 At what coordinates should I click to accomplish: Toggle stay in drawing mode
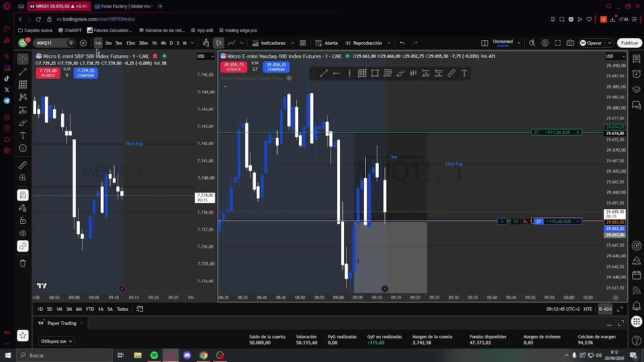pyautogui.click(x=23, y=208)
